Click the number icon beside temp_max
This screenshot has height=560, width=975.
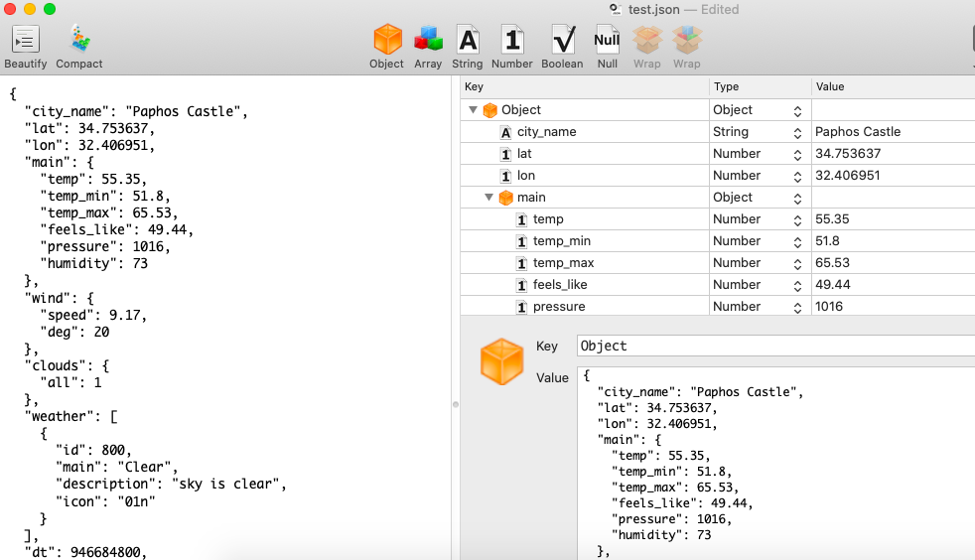(521, 263)
